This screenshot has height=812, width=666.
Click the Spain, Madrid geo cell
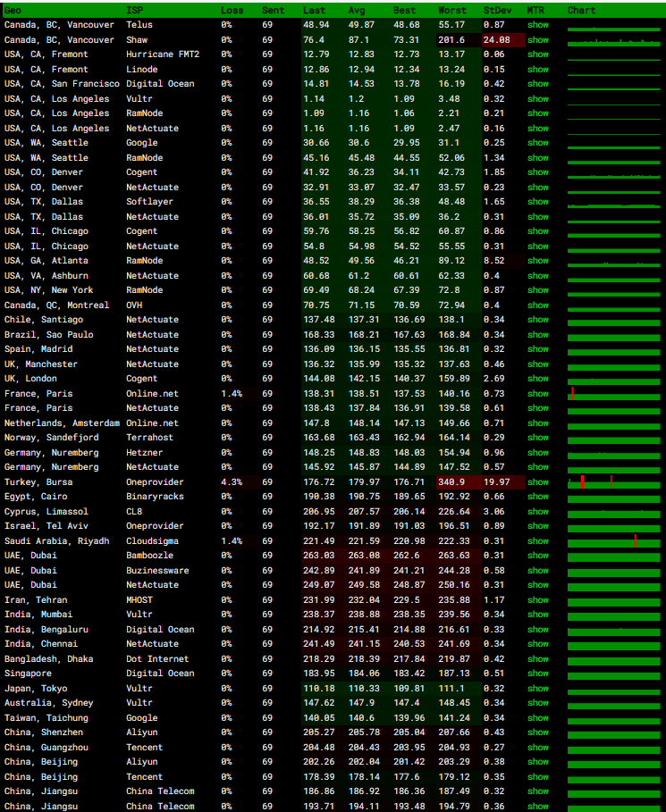point(38,349)
